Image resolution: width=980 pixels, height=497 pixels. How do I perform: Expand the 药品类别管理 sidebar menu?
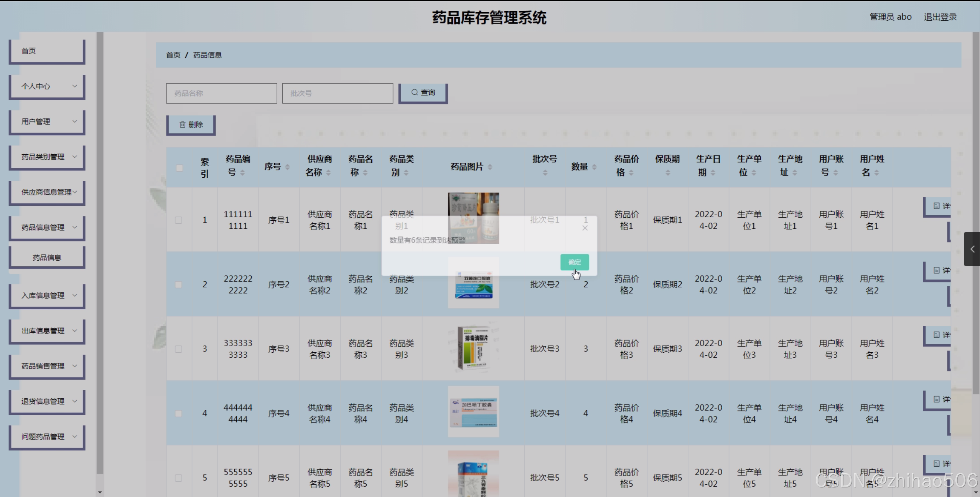(46, 157)
